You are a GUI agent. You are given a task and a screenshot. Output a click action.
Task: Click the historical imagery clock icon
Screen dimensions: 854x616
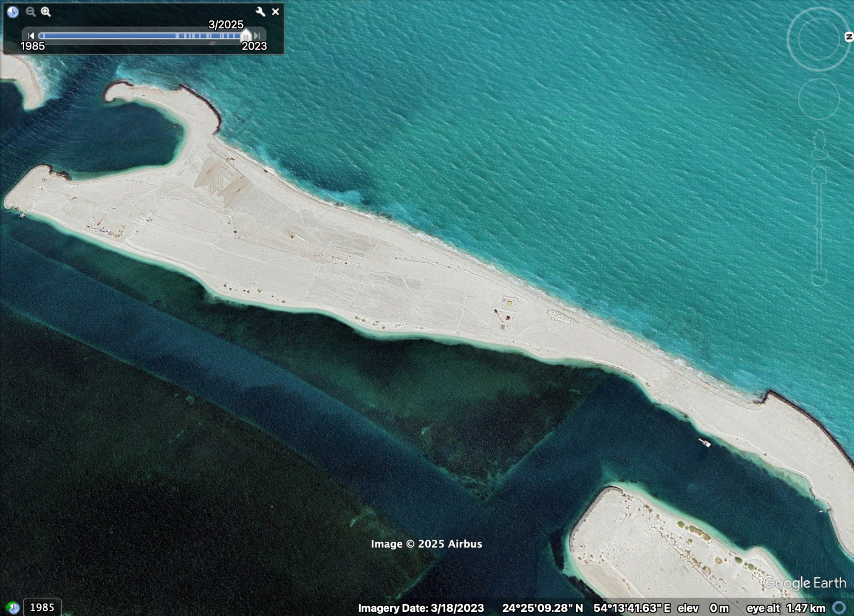click(x=13, y=12)
